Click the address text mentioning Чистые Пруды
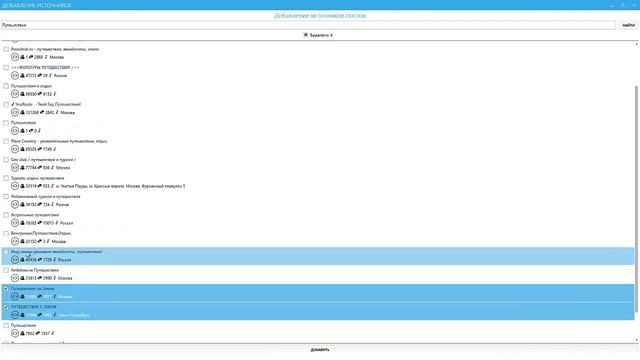The width and height of the screenshot is (640, 360). pyautogui.click(x=120, y=186)
